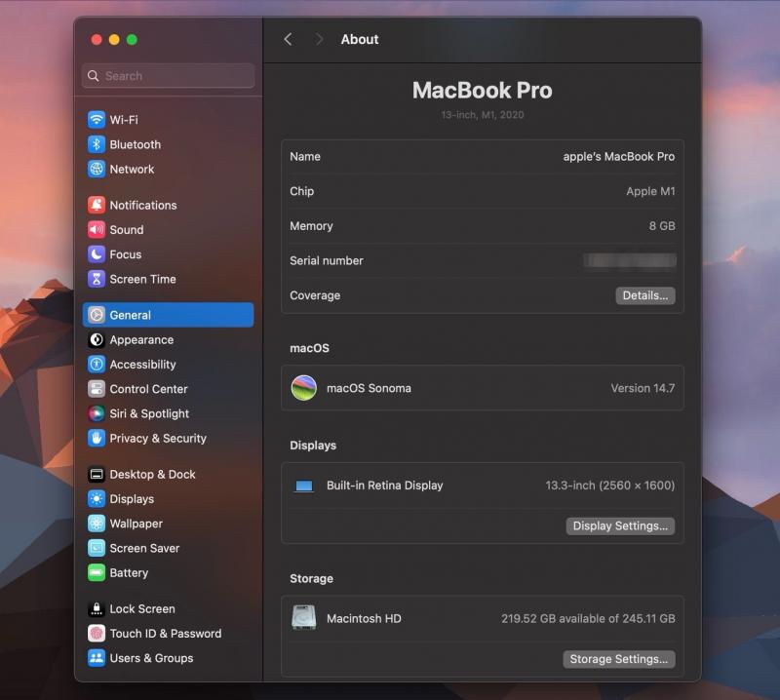Go to Appearance settings
Screen dimensions: 780x700
[x=141, y=340]
